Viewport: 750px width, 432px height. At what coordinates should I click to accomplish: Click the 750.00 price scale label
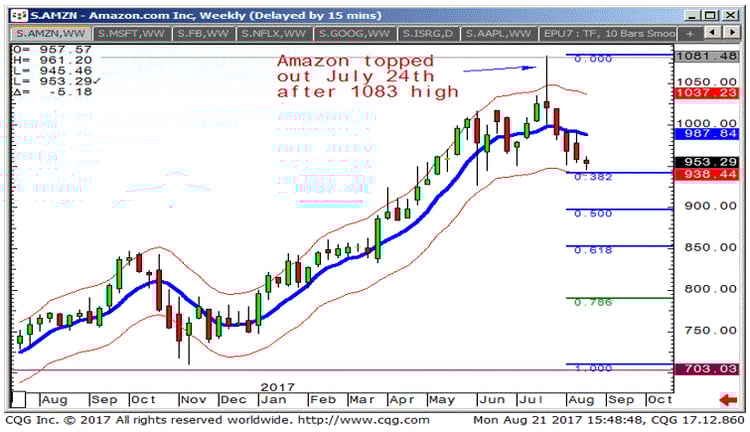[710, 331]
